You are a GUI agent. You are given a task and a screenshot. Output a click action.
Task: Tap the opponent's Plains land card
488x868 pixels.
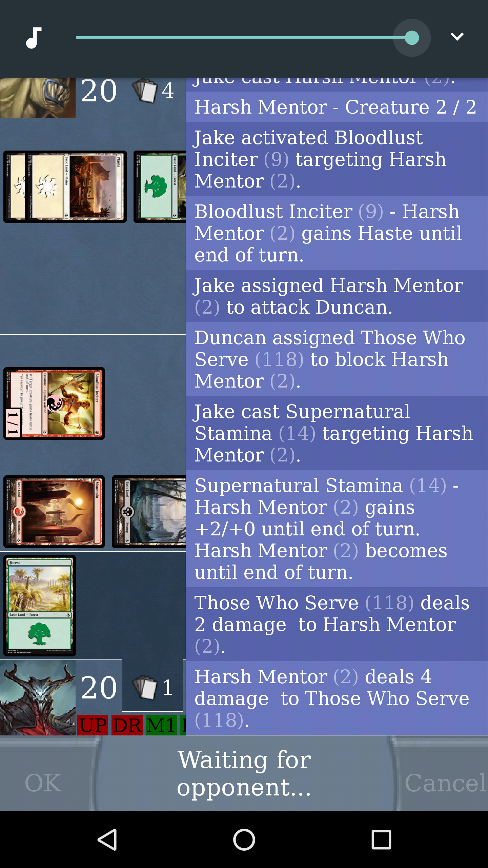tap(76, 187)
